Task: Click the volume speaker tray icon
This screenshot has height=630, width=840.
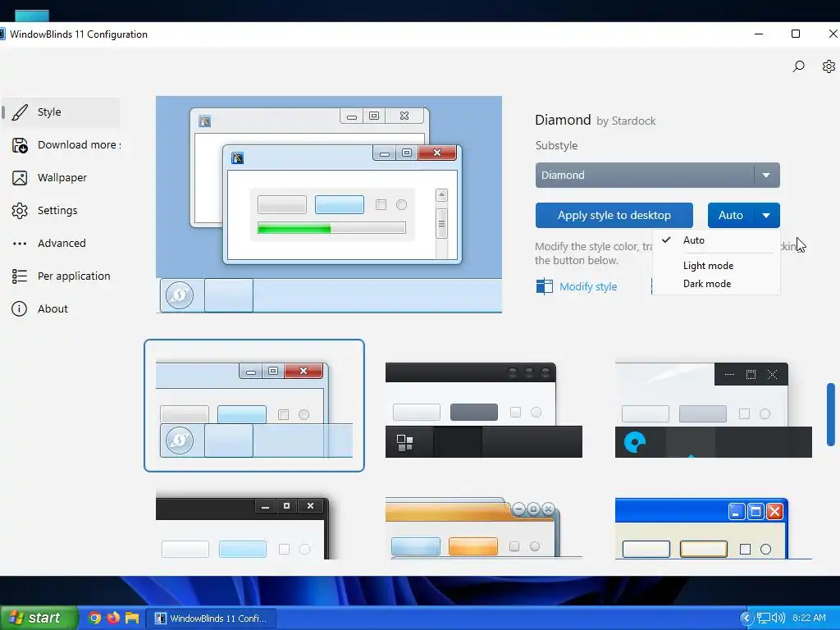Action: coord(778,619)
